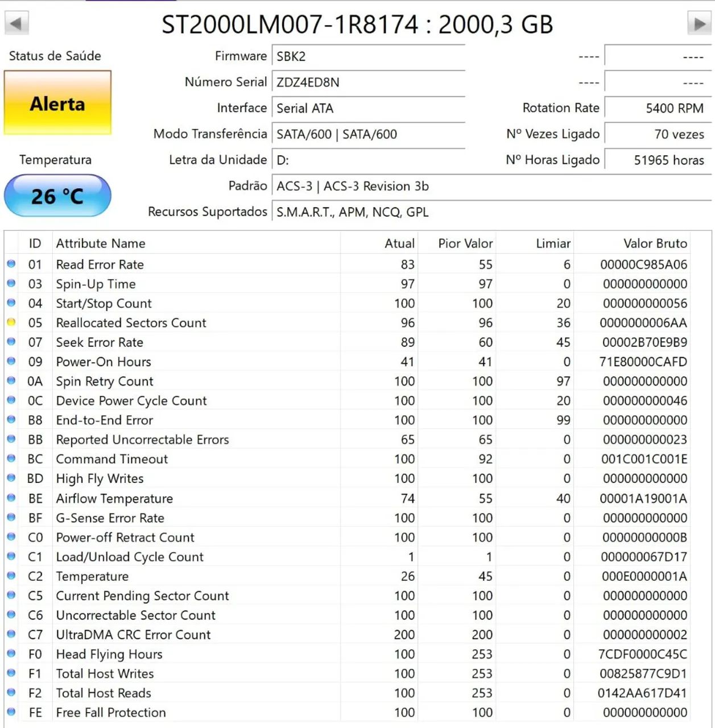This screenshot has height=728, width=715.
Task: Click the Airflow Temperature attribute name
Action: [x=114, y=499]
